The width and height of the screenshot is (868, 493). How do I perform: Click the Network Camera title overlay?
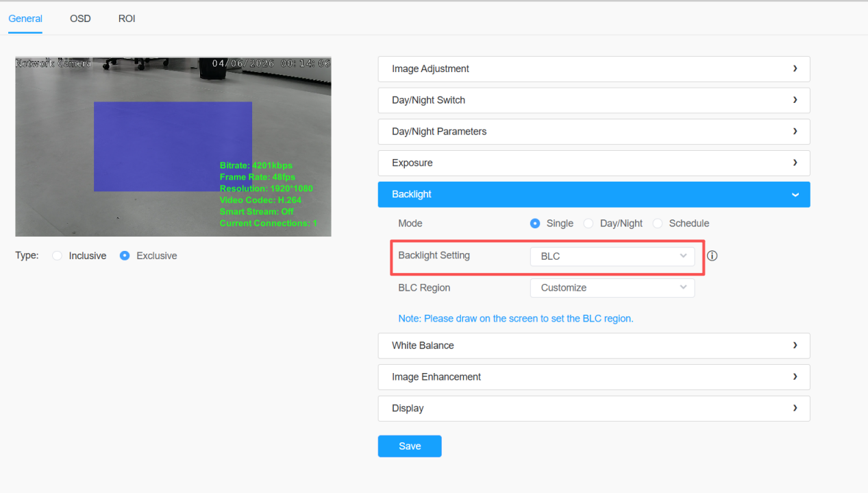[53, 63]
